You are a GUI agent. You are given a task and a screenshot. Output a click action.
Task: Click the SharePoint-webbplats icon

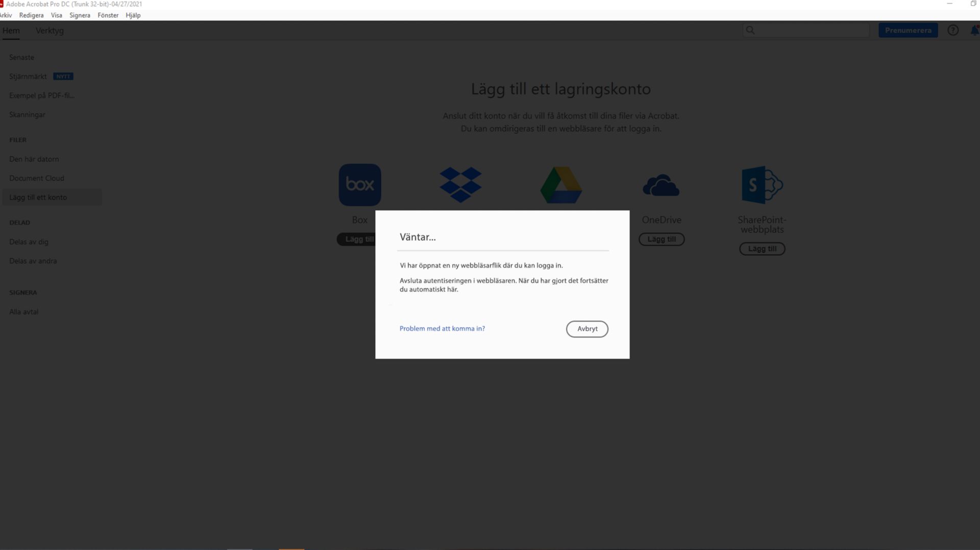[762, 185]
